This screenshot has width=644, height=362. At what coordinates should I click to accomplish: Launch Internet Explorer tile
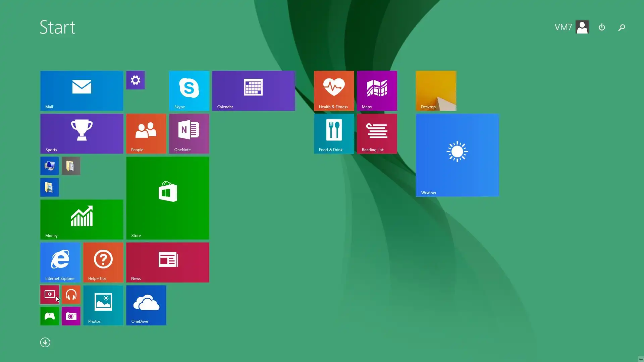pyautogui.click(x=60, y=262)
